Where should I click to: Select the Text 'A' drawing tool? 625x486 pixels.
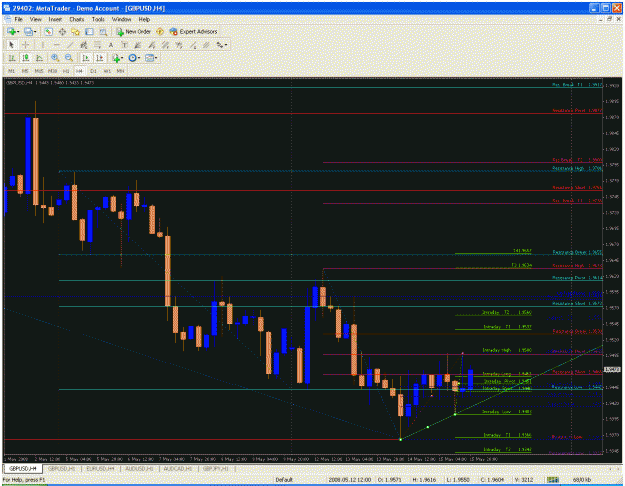111,45
